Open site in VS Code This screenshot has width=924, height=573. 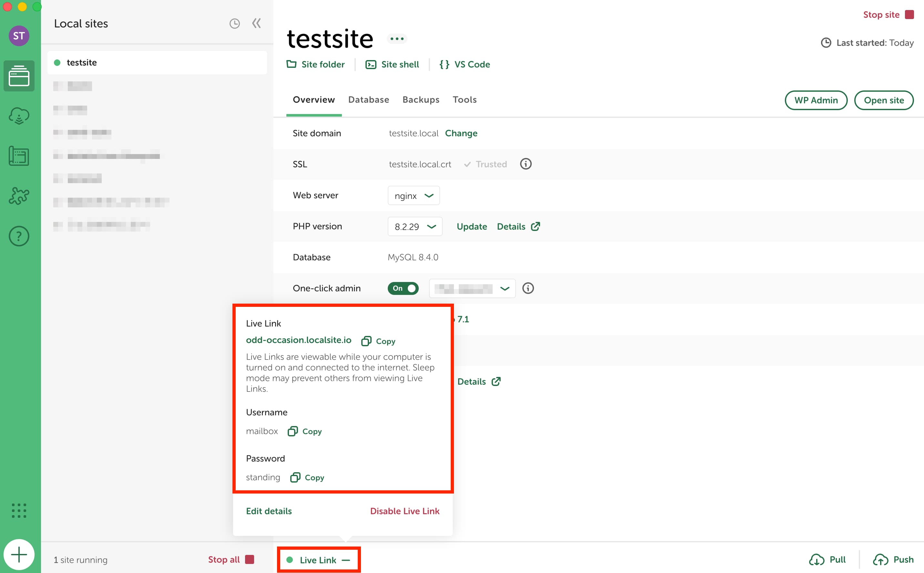(x=465, y=64)
